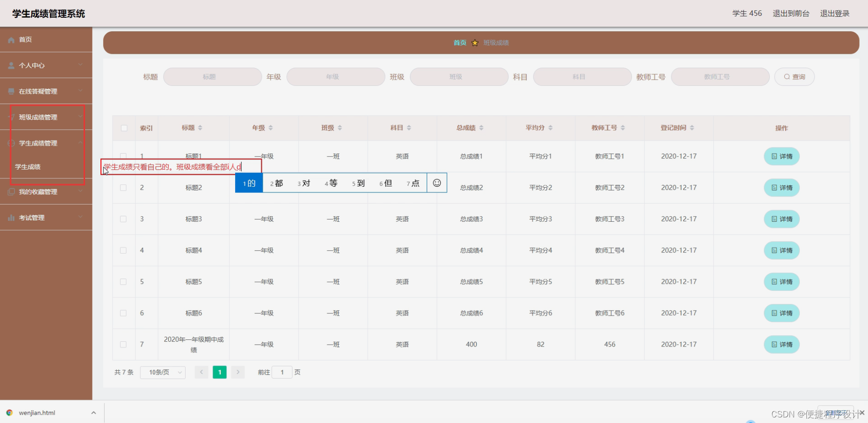Click the cell 总成绩6
The width and height of the screenshot is (868, 423).
(471, 313)
